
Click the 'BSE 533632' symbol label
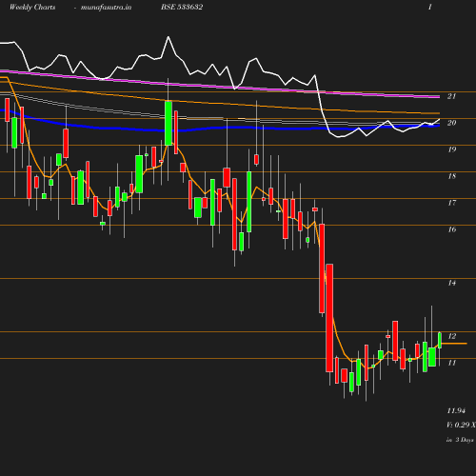tap(182, 7)
